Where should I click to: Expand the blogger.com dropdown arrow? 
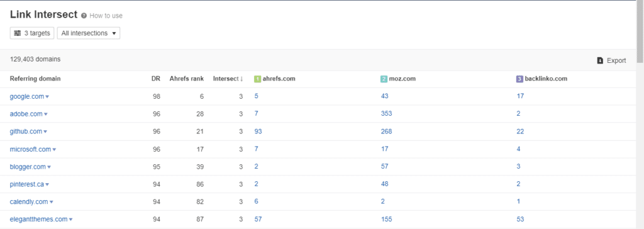pyautogui.click(x=49, y=167)
